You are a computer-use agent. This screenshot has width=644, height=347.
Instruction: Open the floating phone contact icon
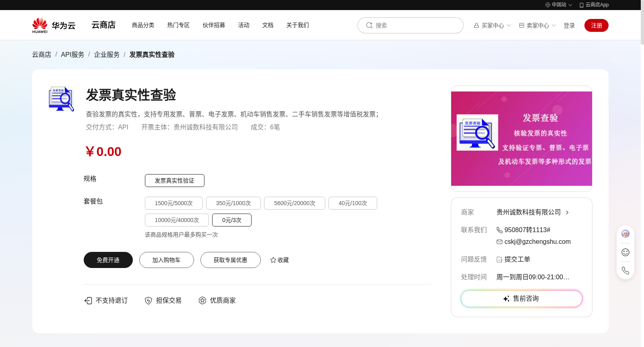[625, 270]
